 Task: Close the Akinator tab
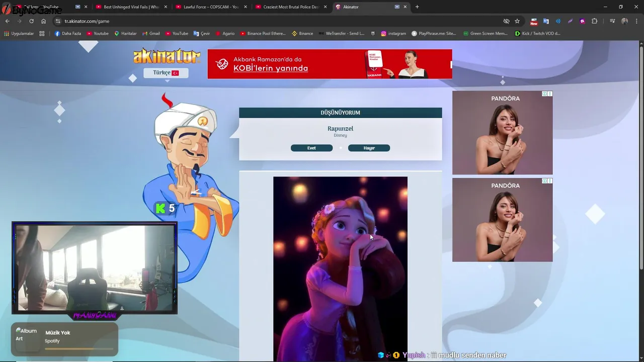[x=405, y=7]
